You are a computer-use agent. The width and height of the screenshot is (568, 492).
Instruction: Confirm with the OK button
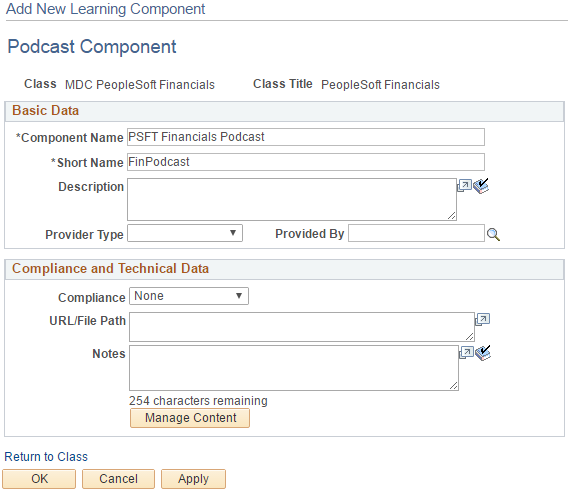tap(39, 479)
